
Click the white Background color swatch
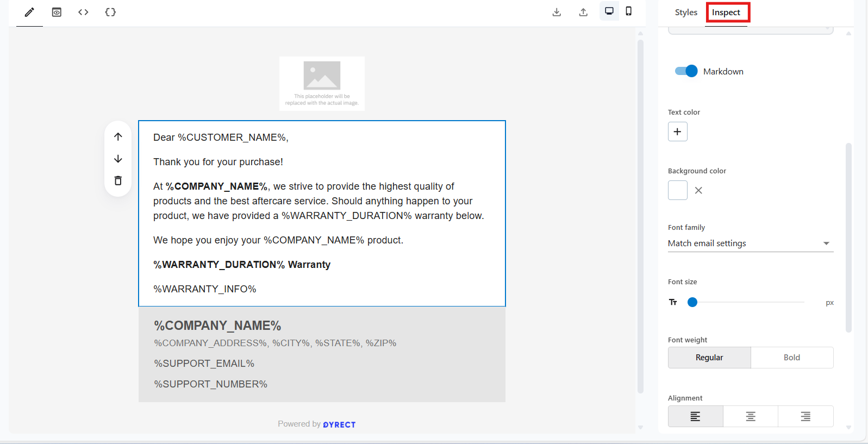click(677, 190)
